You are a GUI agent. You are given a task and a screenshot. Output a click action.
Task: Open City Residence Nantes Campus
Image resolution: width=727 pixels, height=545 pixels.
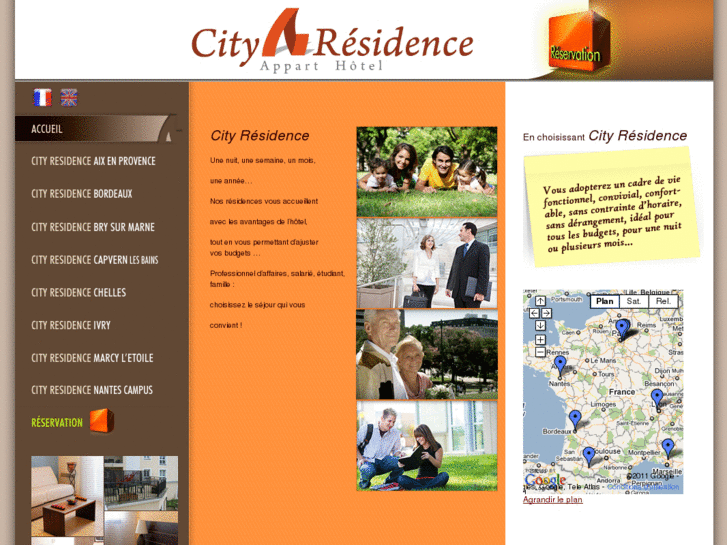pos(92,390)
